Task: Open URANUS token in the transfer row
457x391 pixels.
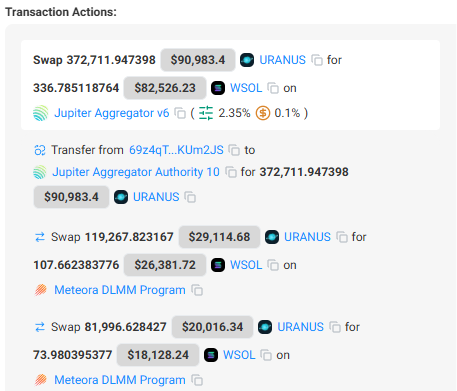Action: (x=156, y=197)
